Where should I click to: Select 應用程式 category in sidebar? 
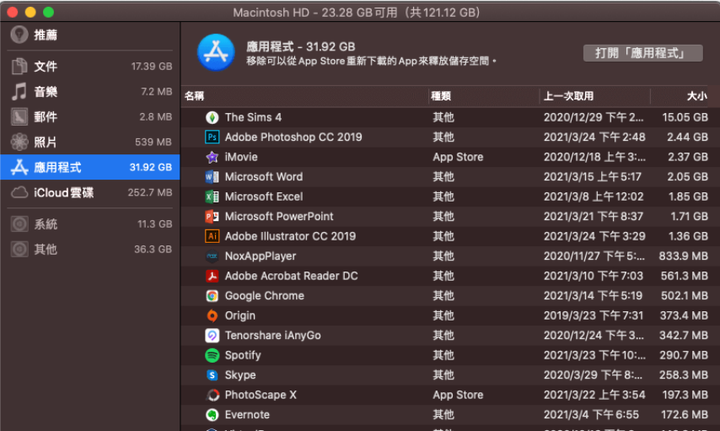(x=90, y=167)
